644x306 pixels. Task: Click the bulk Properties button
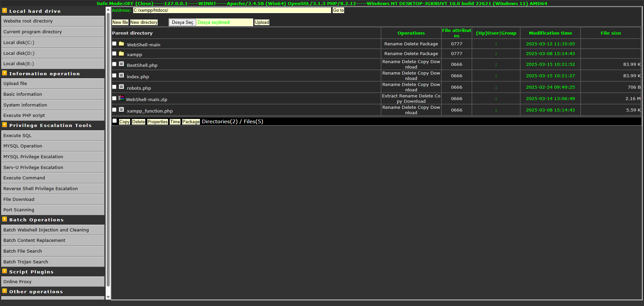pos(158,122)
